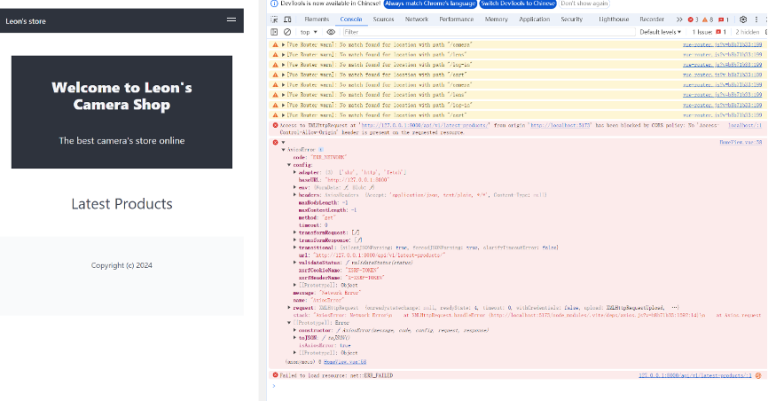Image resolution: width=768 pixels, height=401 pixels.
Task: Open the latest-products failed resource link
Action: (701, 376)
